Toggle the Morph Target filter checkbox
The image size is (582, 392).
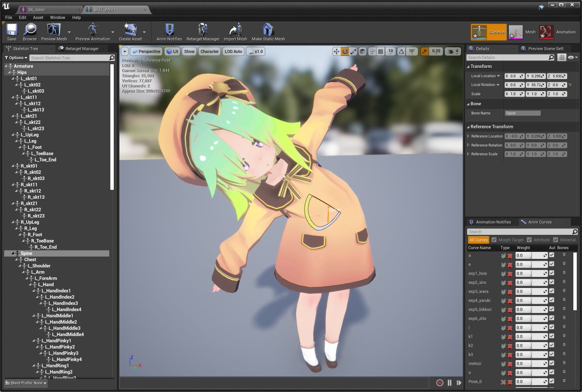click(x=494, y=240)
